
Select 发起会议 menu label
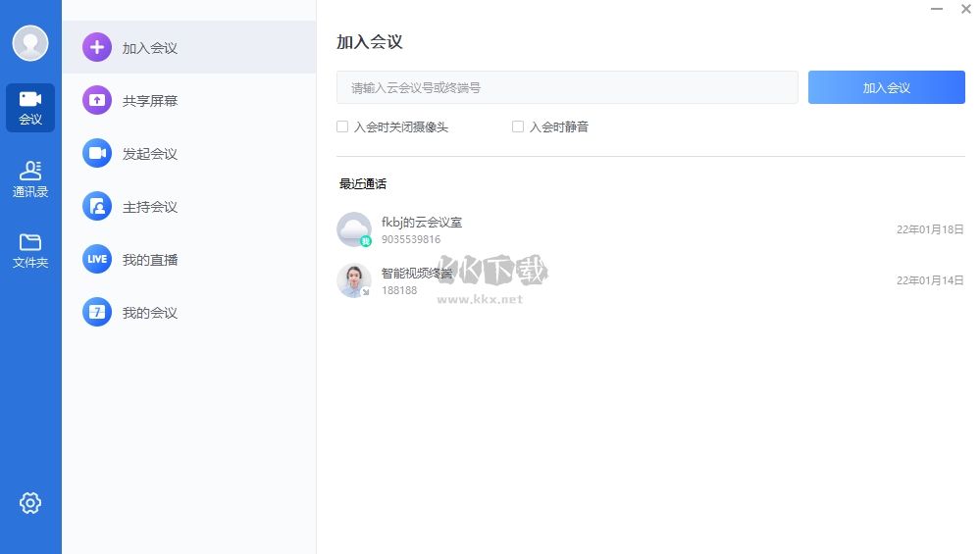[x=150, y=154]
